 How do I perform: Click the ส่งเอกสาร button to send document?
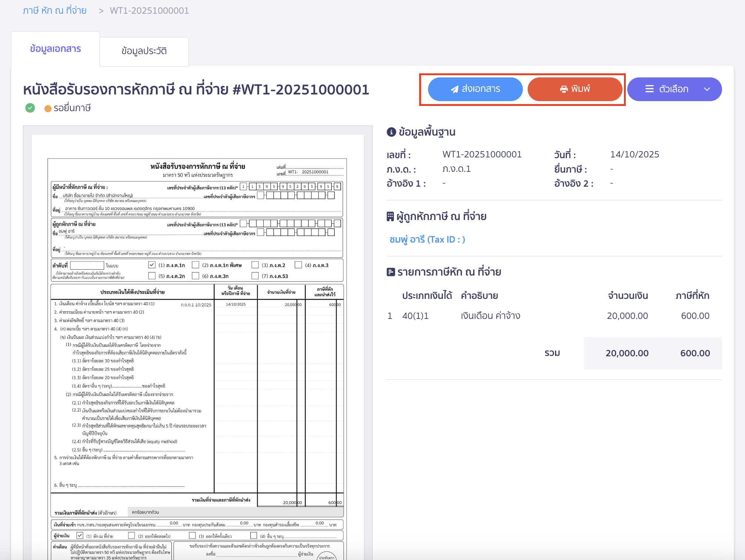tap(475, 89)
